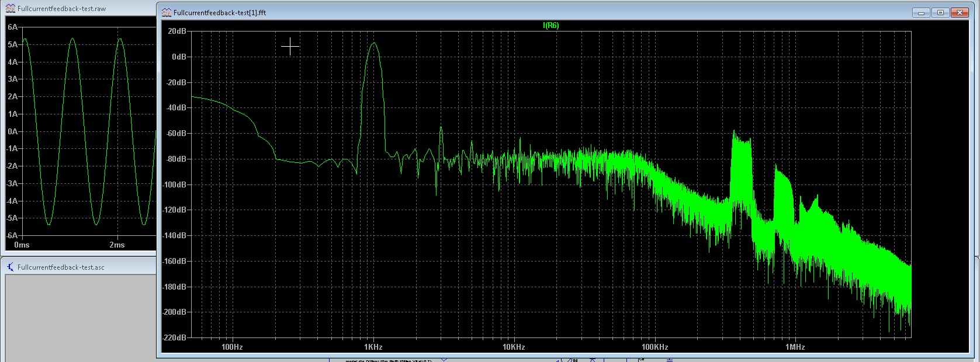Screen dimensions: 980x362
Task: Click the I(R6) trace label in FFT plot
Action: [550, 26]
